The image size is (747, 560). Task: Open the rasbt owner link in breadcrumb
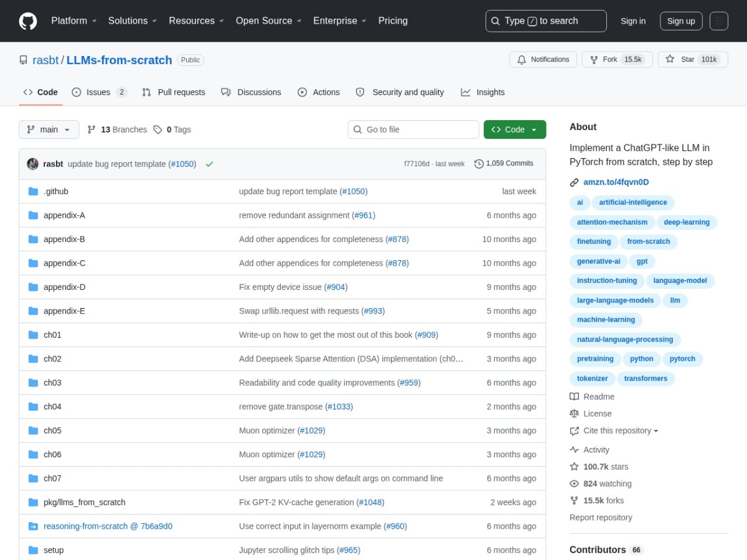tap(45, 60)
